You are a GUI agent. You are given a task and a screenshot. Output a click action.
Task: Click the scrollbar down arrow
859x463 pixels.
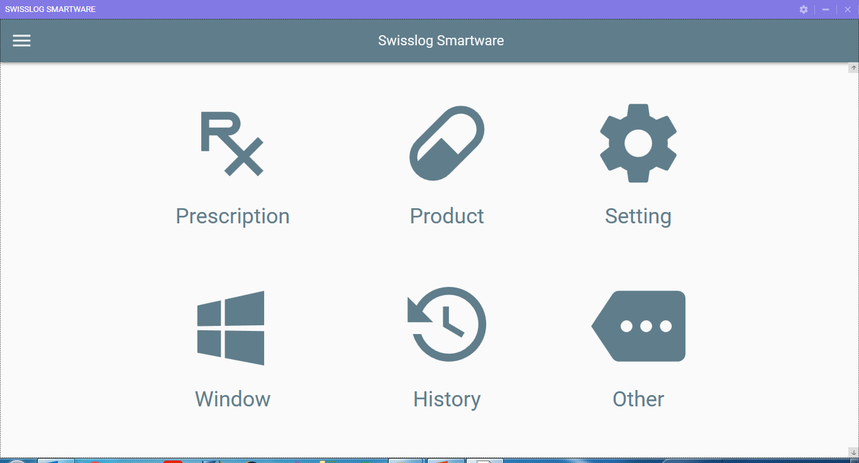854,452
